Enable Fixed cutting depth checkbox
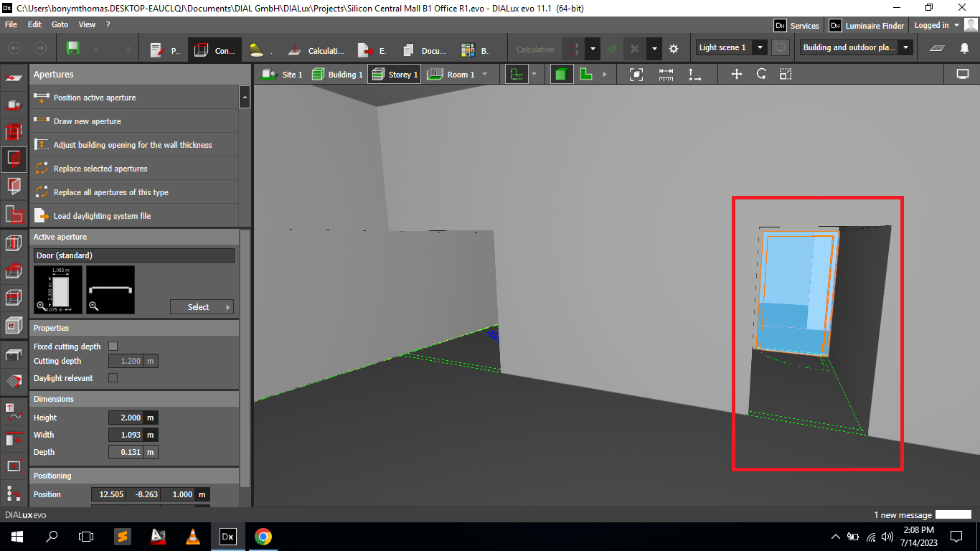This screenshot has width=980, height=551. 113,347
